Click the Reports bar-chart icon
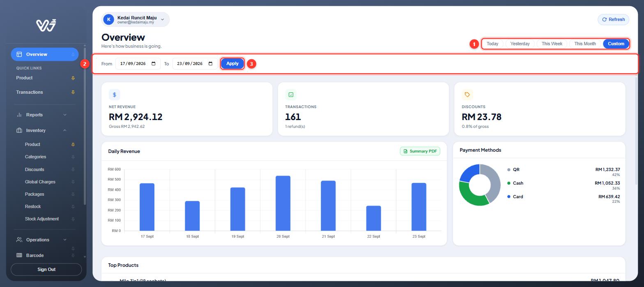This screenshot has height=287, width=644. pyautogui.click(x=19, y=115)
